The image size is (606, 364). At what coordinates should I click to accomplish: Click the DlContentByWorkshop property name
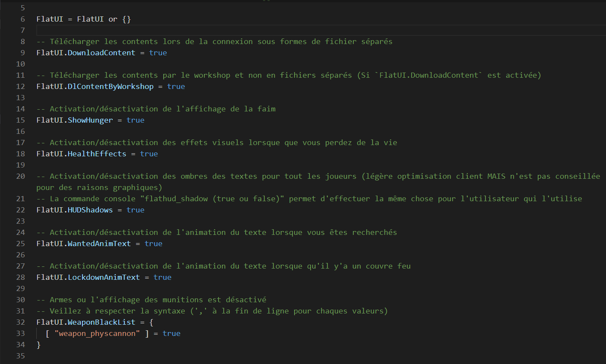[111, 86]
